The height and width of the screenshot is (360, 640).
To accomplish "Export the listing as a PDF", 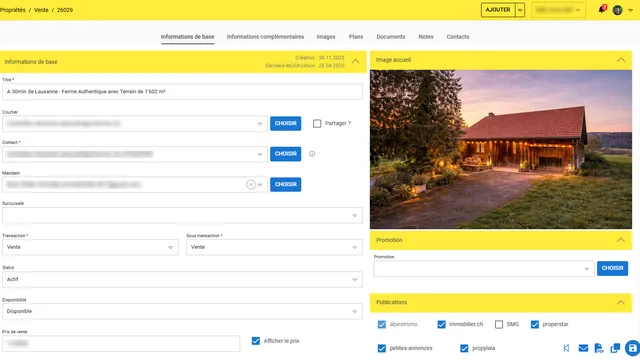I will tap(599, 348).
